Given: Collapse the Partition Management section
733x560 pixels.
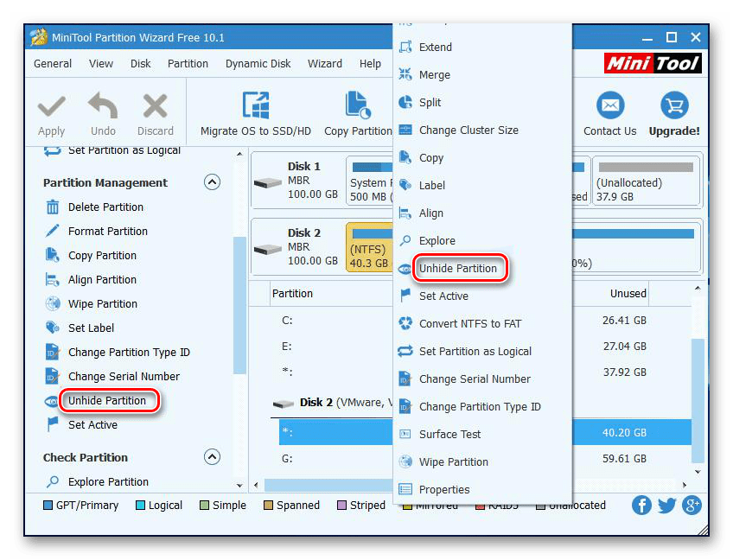Looking at the screenshot, I should [212, 182].
